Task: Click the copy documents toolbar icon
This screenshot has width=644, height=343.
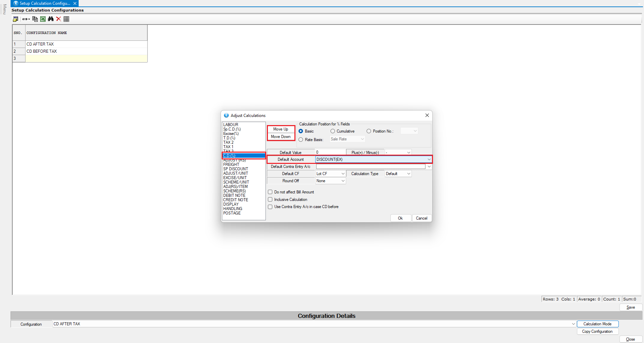Action: pyautogui.click(x=35, y=19)
